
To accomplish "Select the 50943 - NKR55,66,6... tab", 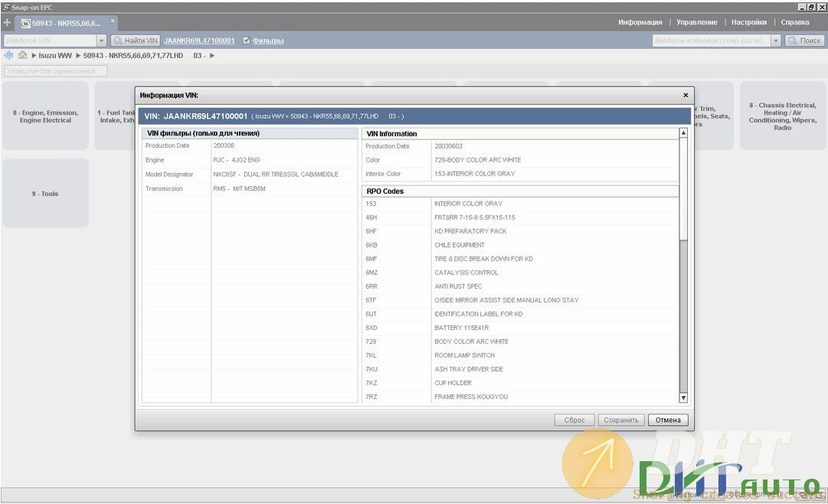I will (65, 23).
